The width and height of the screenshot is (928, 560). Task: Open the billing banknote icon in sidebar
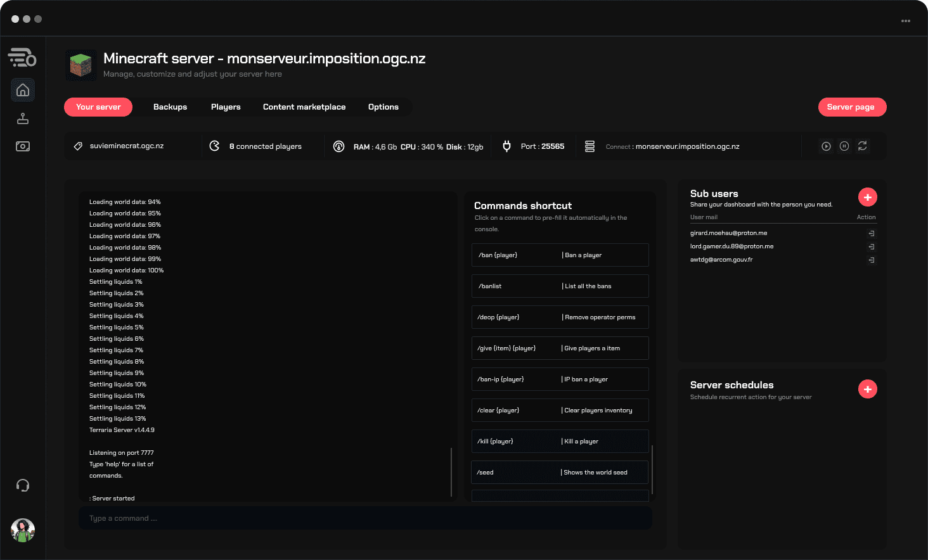pyautogui.click(x=23, y=146)
